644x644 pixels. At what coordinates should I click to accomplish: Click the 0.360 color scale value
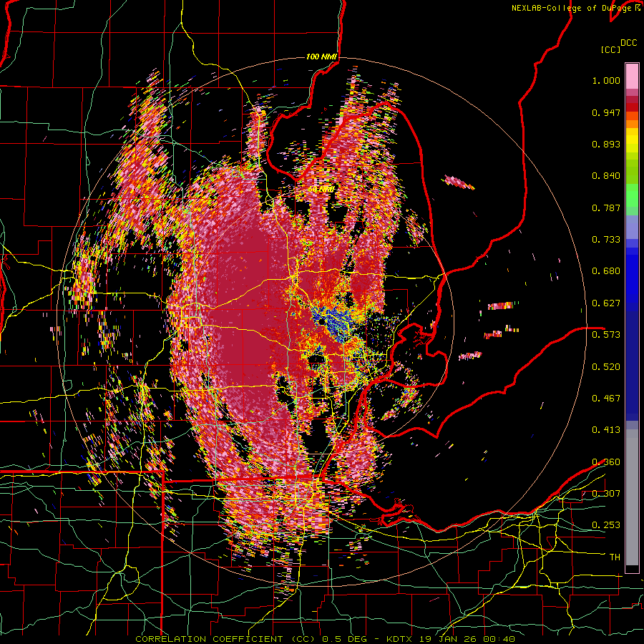[x=606, y=462]
